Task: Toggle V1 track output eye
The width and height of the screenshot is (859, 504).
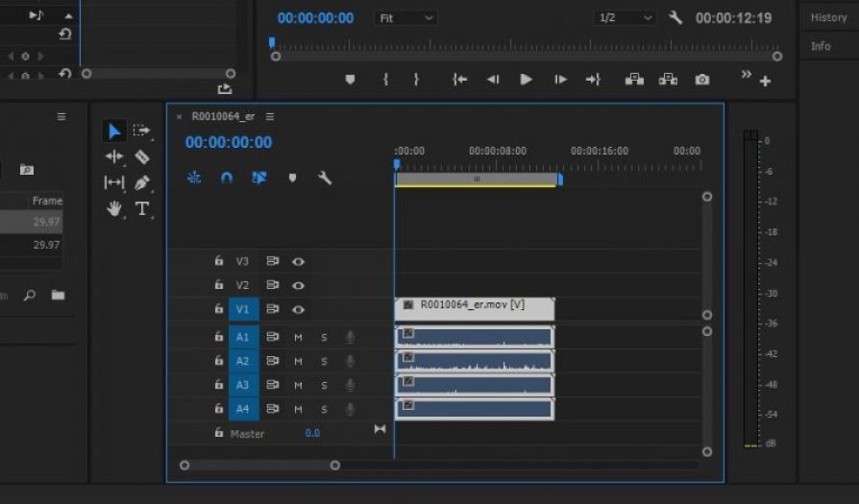Action: 298,310
